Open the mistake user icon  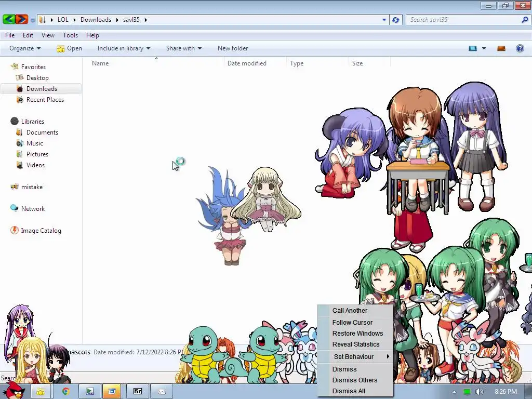[14, 187]
